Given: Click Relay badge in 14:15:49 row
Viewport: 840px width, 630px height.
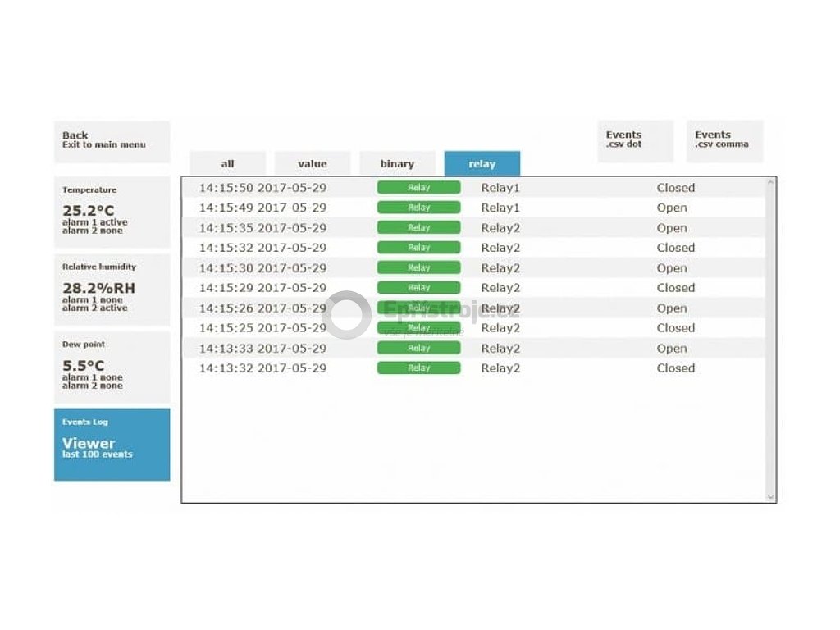Looking at the screenshot, I should pyautogui.click(x=418, y=208).
